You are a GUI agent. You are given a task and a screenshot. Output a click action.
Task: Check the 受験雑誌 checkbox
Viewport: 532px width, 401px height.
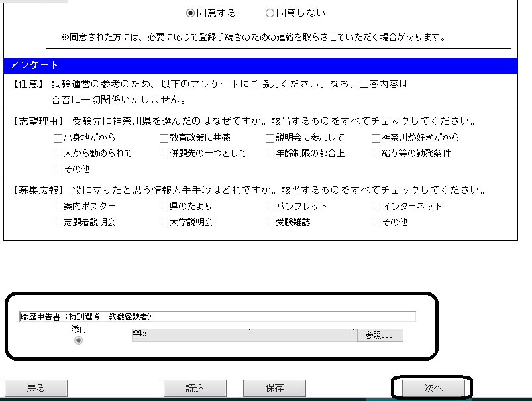(x=270, y=223)
